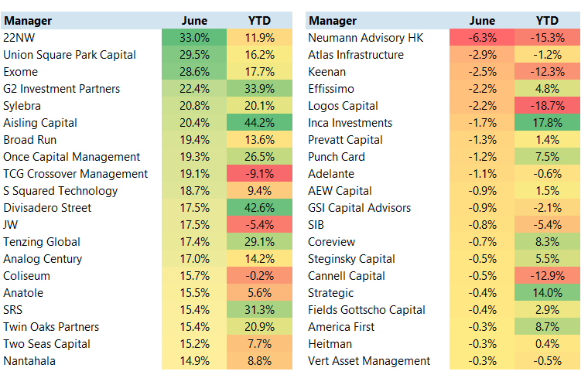This screenshot has width=588, height=378.
Task: Click Cannell Capital's -12.9% YTD value
Action: (548, 276)
